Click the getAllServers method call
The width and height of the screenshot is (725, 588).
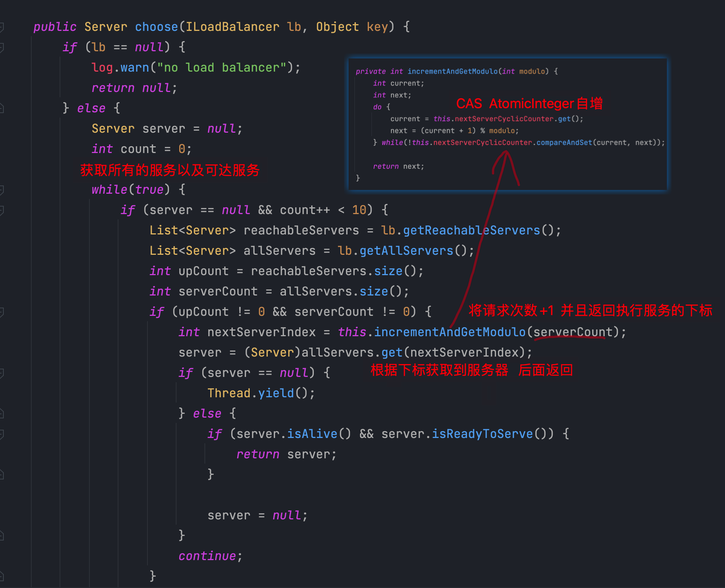406,251
